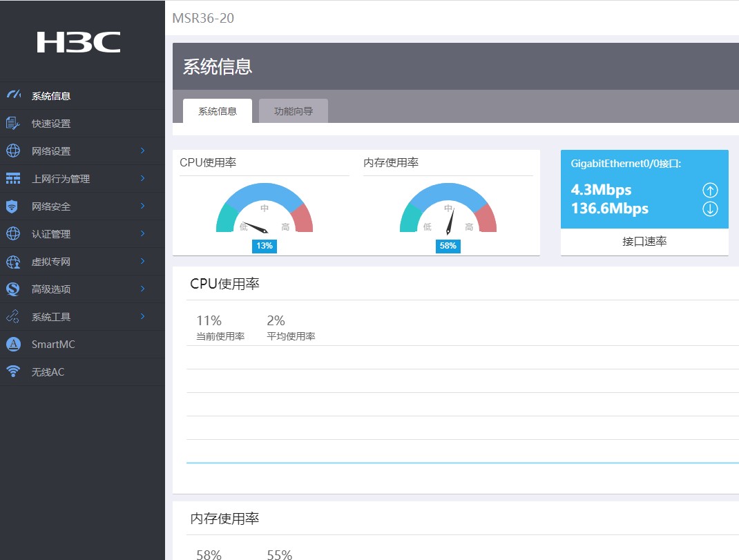Click the 58% memory value badge
Image resolution: width=739 pixels, height=560 pixels.
tap(448, 246)
